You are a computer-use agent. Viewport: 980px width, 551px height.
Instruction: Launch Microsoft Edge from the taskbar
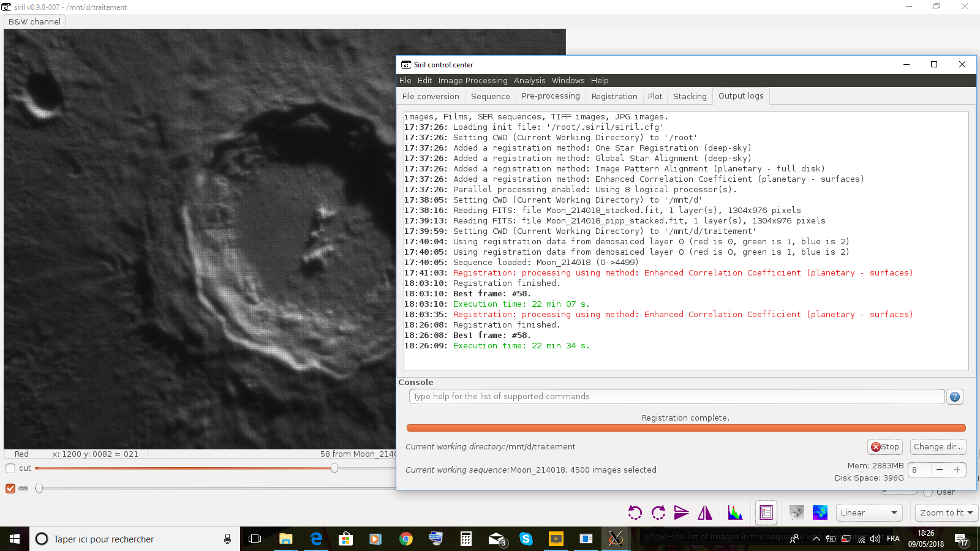[316, 539]
